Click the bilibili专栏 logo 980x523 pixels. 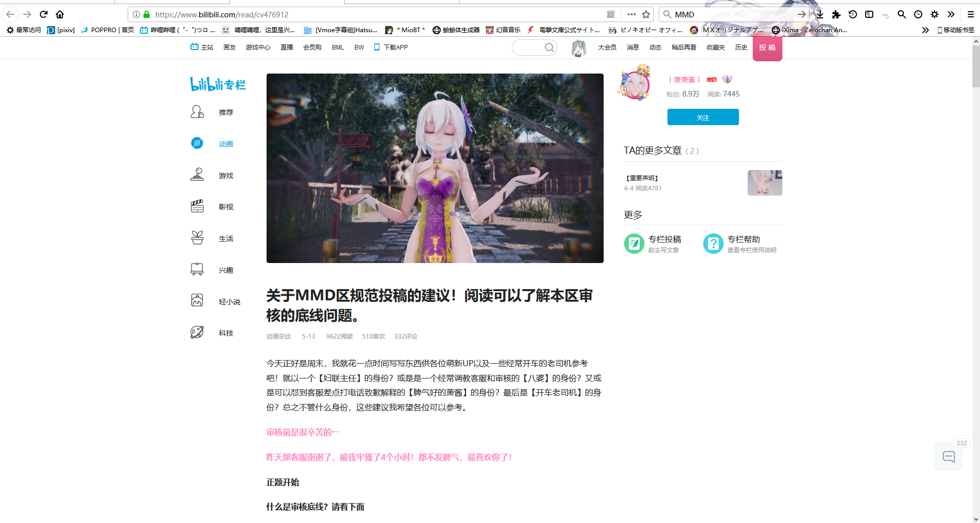pos(218,84)
